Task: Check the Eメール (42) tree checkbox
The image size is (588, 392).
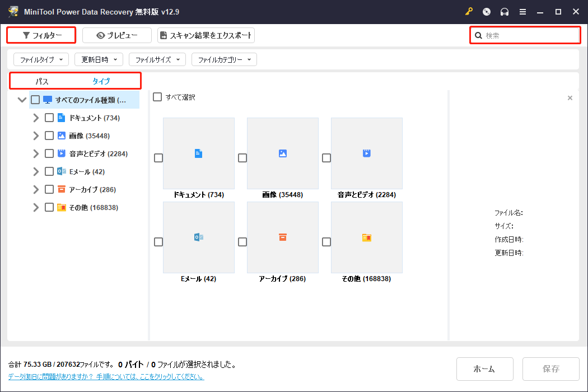Action: [49, 171]
